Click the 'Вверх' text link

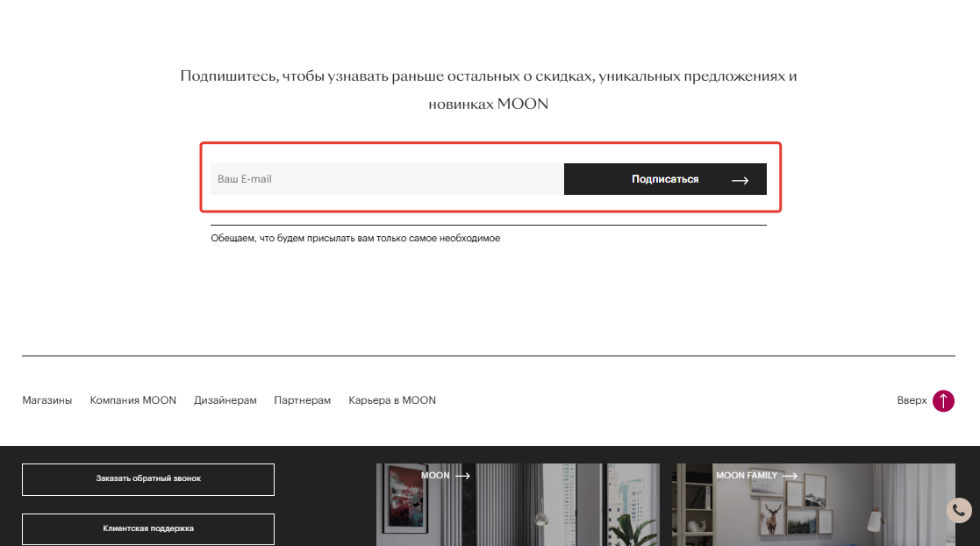coord(912,400)
